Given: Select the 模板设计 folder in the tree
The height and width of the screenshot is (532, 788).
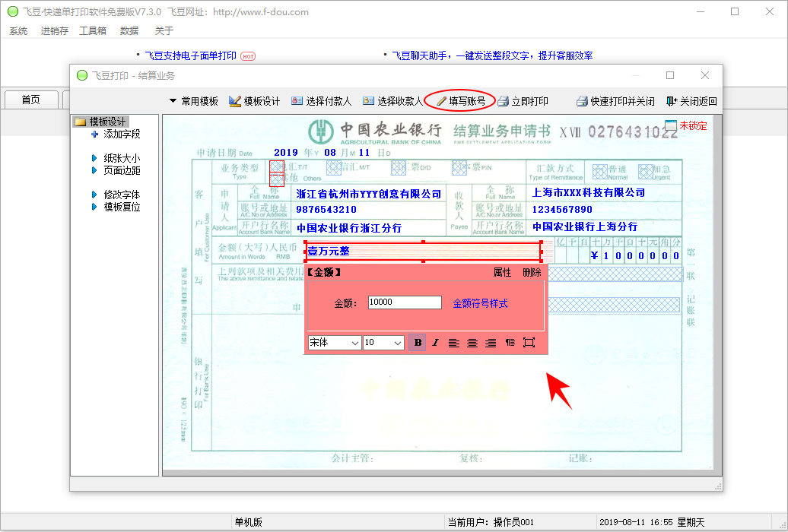Looking at the screenshot, I should [100, 122].
